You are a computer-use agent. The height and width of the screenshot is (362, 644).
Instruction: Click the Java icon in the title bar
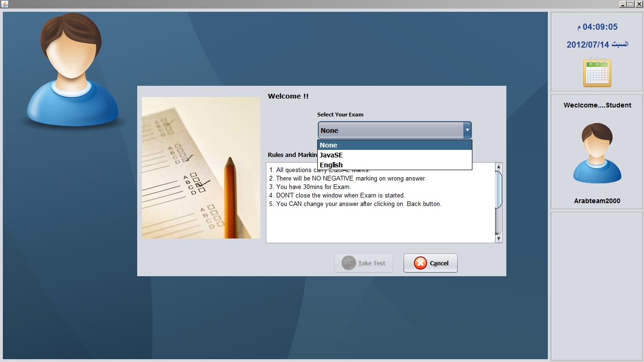5,4
